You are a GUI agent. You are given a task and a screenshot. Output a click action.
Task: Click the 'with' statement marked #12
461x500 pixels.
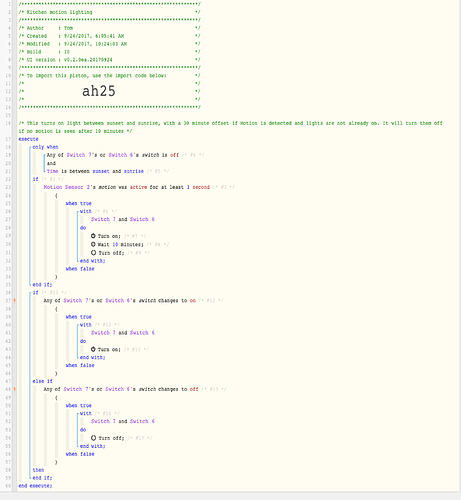point(86,325)
